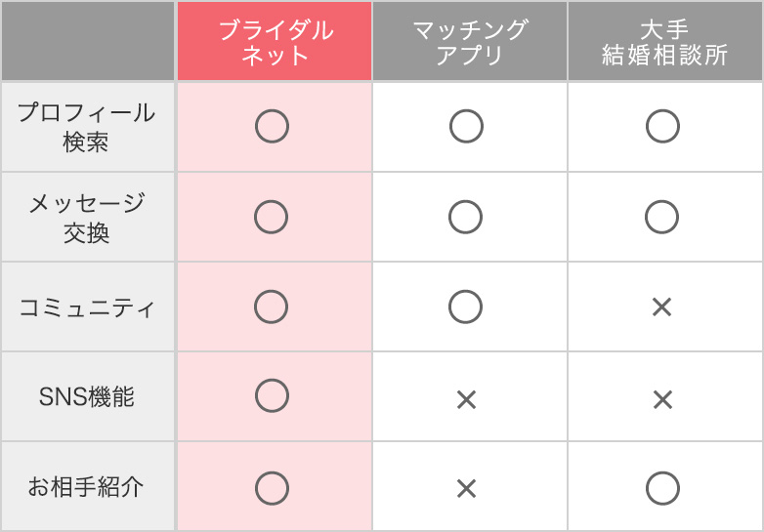Click ブライダルネット circle for SNS機能
Screen dimensions: 764x532
click(272, 396)
